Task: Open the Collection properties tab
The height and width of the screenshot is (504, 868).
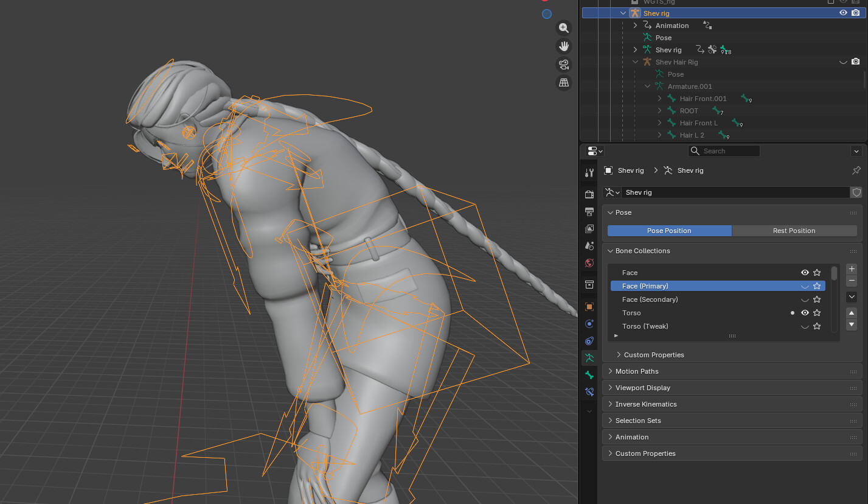Action: tap(589, 285)
